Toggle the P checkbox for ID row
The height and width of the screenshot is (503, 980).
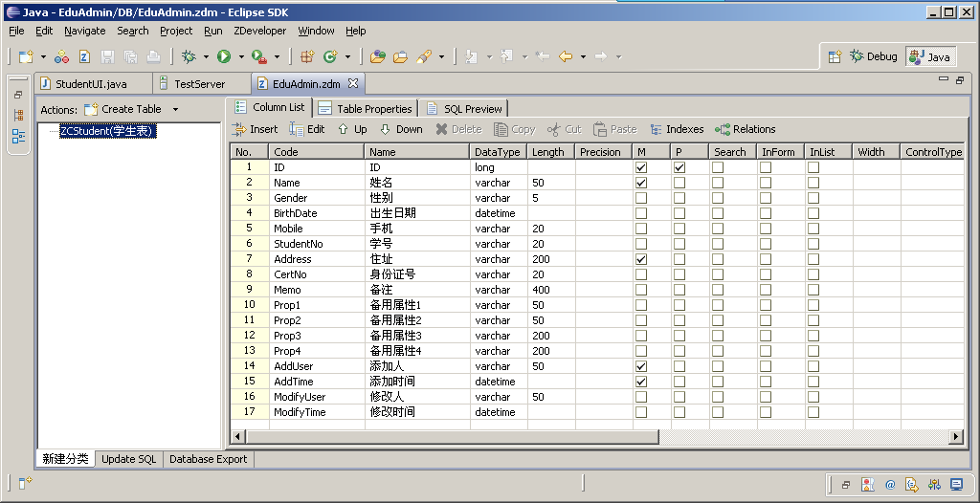click(679, 167)
